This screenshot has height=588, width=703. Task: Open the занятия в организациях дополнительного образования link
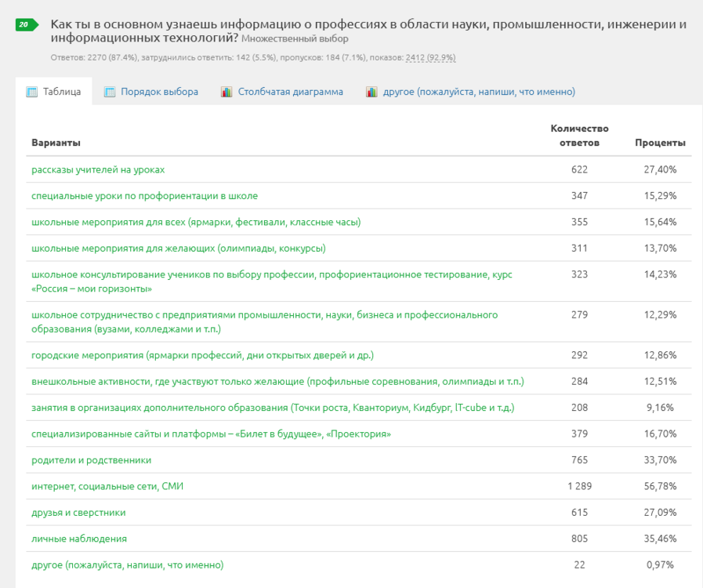tap(273, 408)
